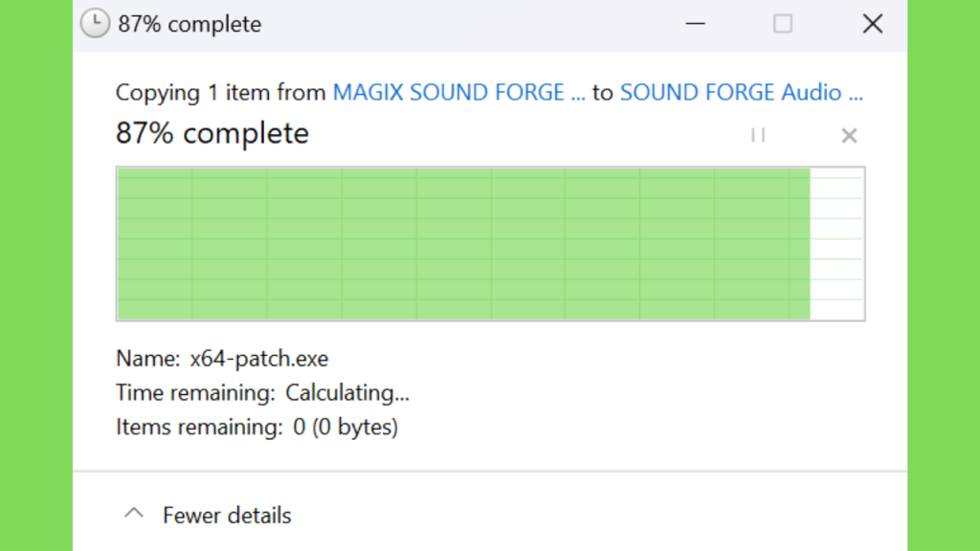Click the 'Name:' label text
The image size is (980, 551).
[147, 360]
